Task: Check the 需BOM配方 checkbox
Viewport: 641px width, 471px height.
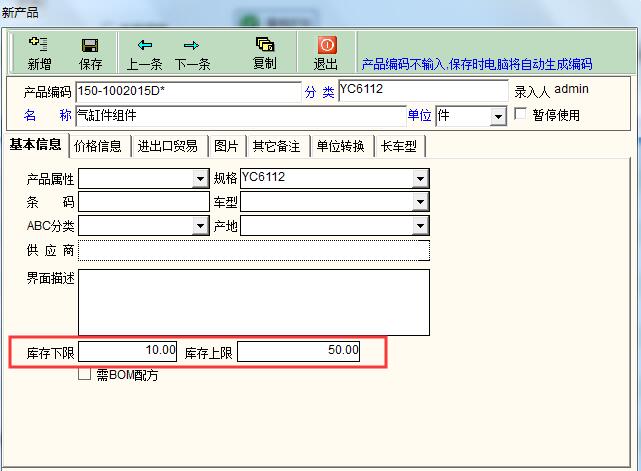Action: pos(84,376)
